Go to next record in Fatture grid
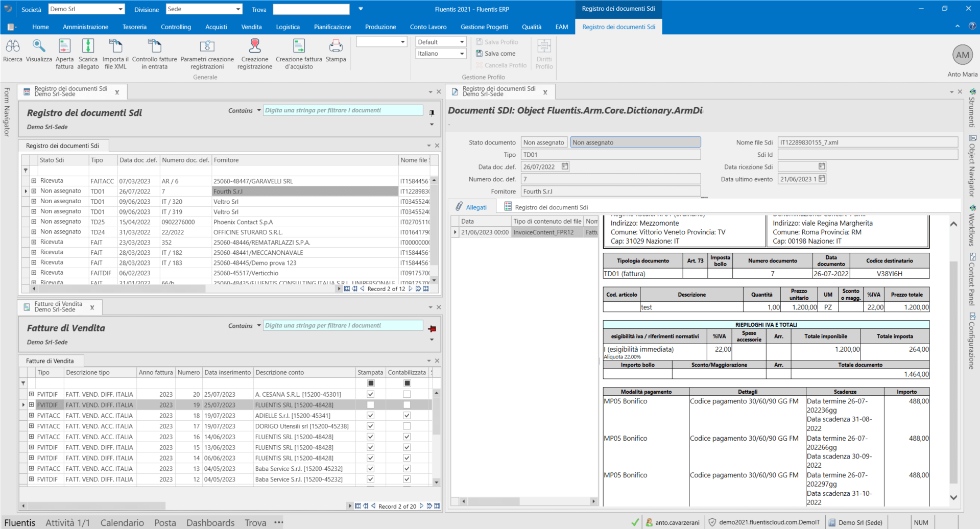This screenshot has height=529, width=980. (x=421, y=506)
